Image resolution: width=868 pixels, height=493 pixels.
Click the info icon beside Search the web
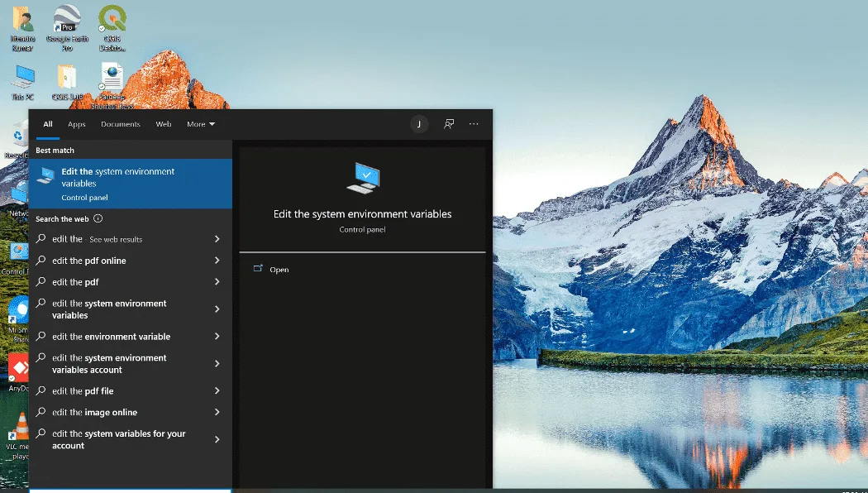pyautogui.click(x=98, y=219)
